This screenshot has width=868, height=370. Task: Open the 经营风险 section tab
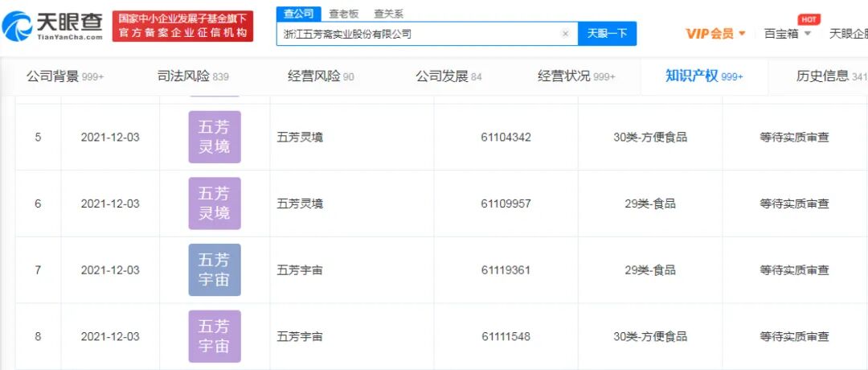321,76
